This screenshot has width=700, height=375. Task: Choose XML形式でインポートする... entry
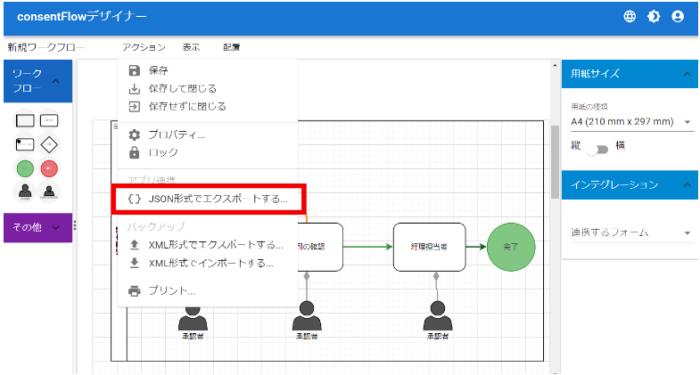207,263
